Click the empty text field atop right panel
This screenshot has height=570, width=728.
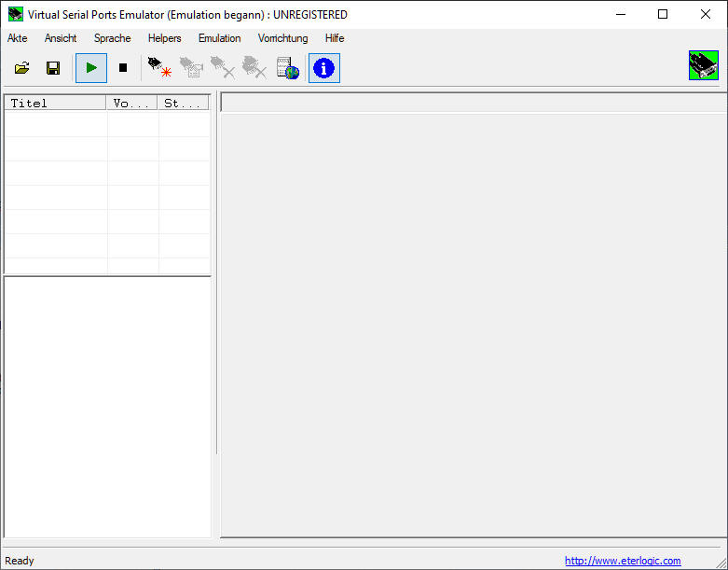click(474, 103)
